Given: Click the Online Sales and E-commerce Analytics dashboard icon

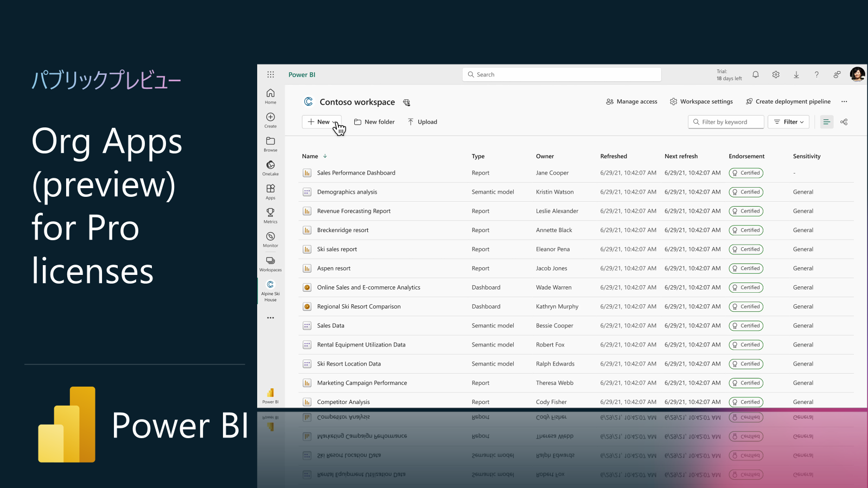Looking at the screenshot, I should pyautogui.click(x=307, y=287).
